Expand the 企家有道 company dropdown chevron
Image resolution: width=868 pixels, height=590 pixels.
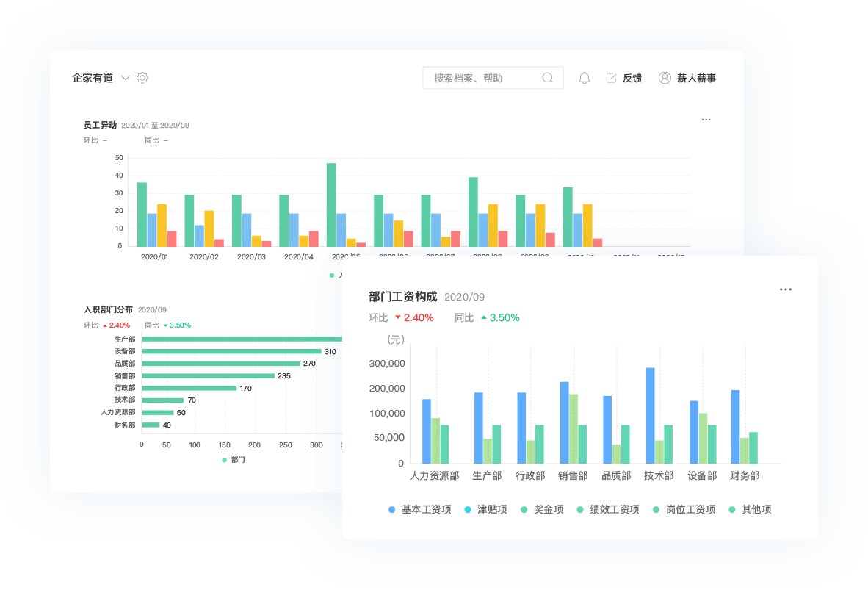[125, 78]
